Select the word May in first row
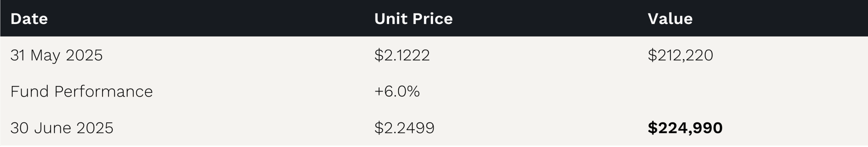Image resolution: width=868 pixels, height=147 pixels. coord(45,56)
